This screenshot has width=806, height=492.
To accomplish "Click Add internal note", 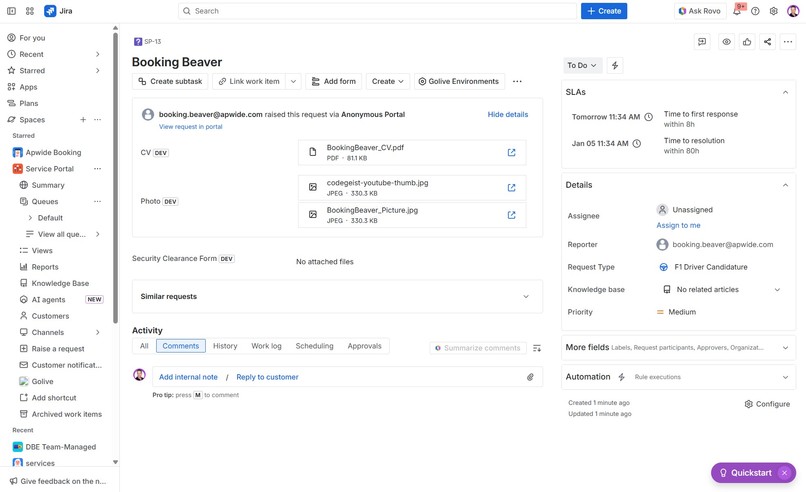I will pos(188,377).
